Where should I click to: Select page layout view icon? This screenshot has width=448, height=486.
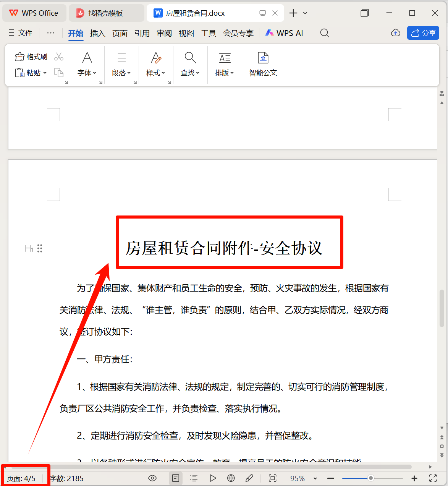click(x=176, y=478)
